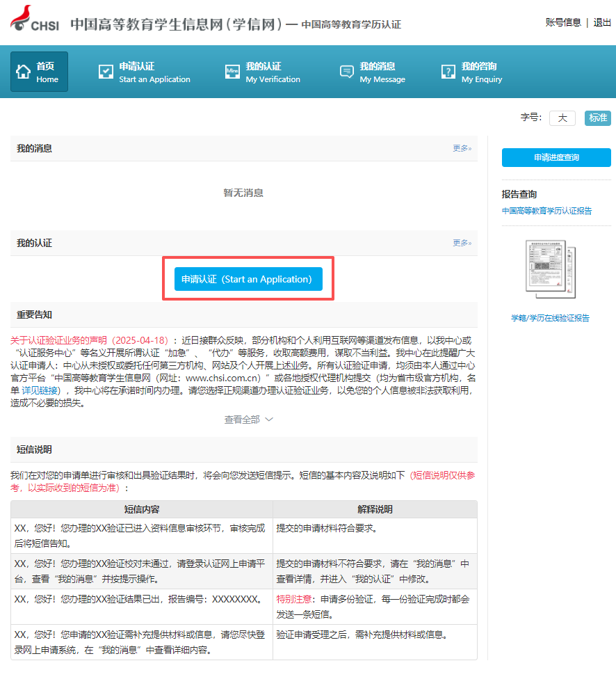Viewport: 616px width, 686px height.
Task: Click the Home house icon
Action: (x=24, y=72)
